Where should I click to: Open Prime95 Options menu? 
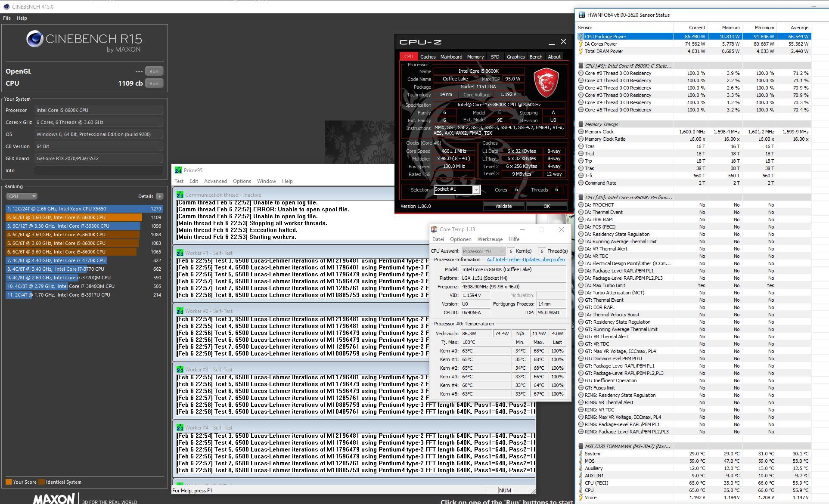pos(242,181)
